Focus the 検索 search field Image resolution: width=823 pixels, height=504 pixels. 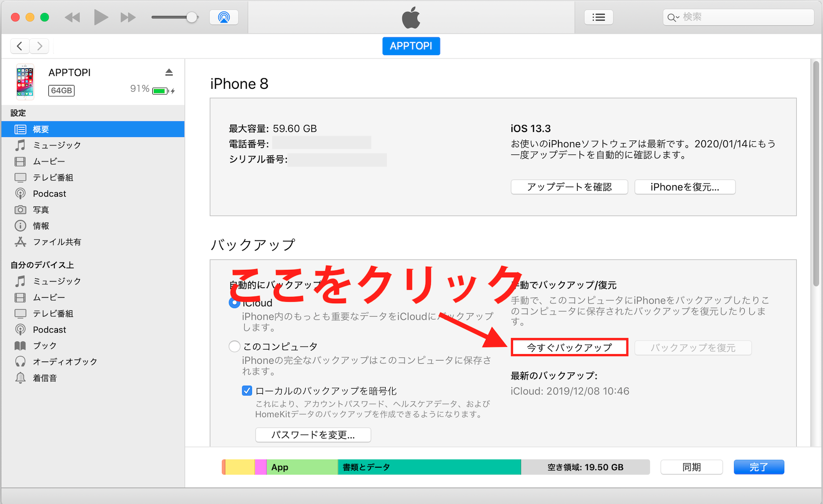tap(738, 17)
